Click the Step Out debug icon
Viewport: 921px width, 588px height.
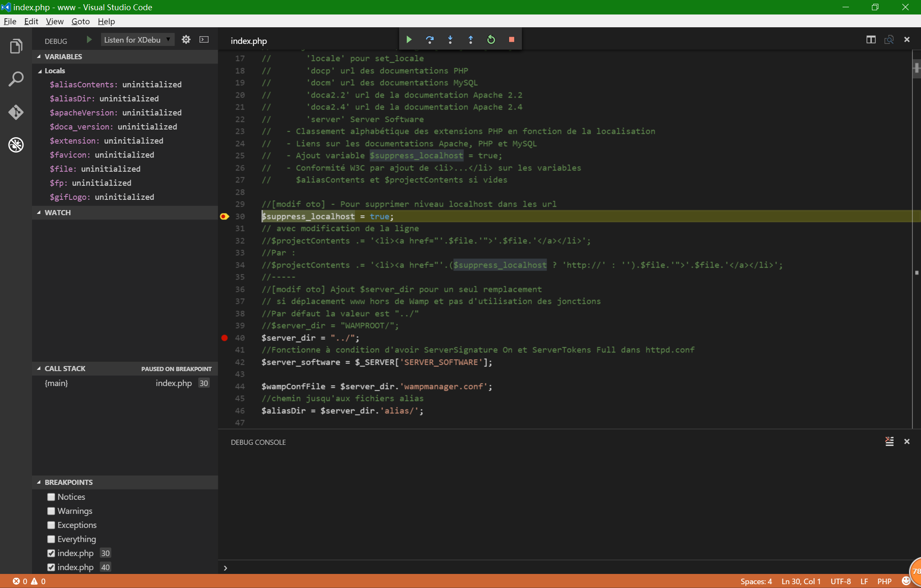(470, 40)
